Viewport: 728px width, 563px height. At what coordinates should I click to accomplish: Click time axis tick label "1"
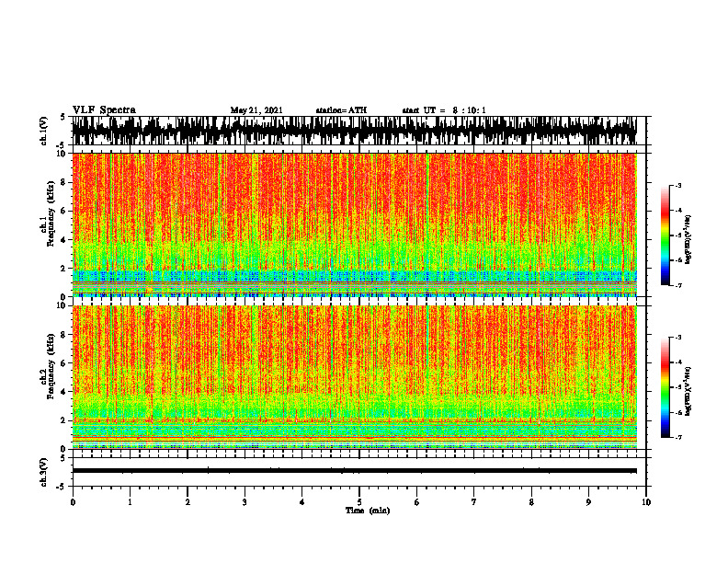(130, 502)
